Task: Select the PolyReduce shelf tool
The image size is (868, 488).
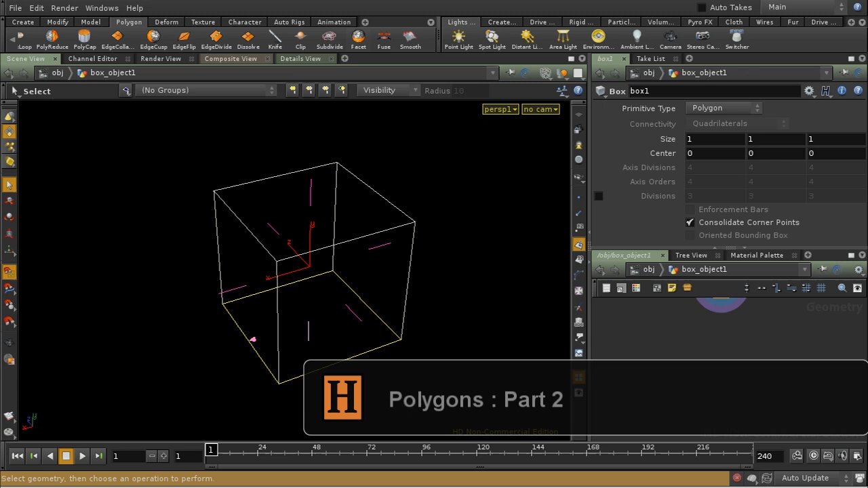Action: pyautogui.click(x=52, y=40)
